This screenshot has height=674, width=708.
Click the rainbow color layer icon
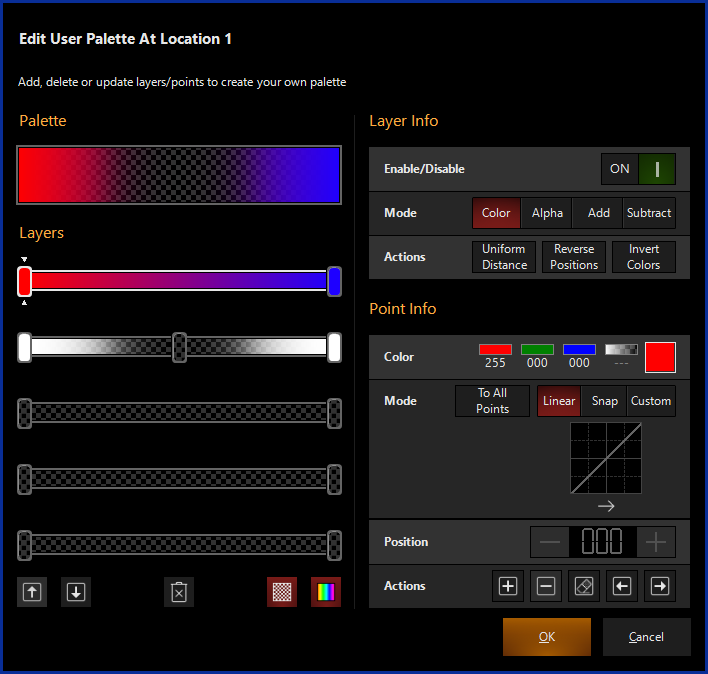(326, 592)
